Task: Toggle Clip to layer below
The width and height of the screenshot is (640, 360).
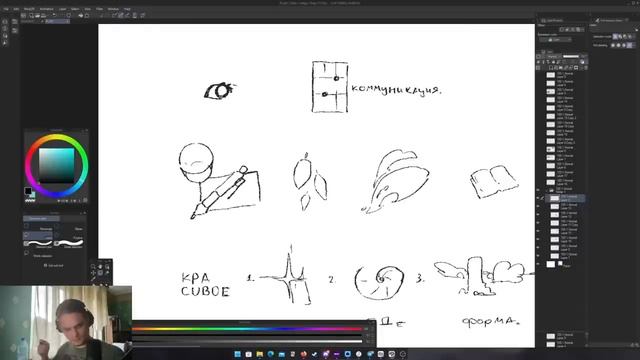Action: pos(538,62)
